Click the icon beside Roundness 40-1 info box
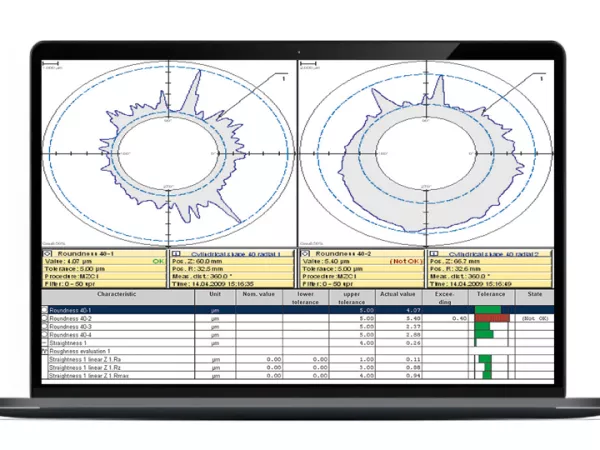The width and height of the screenshot is (600, 450). (49, 254)
